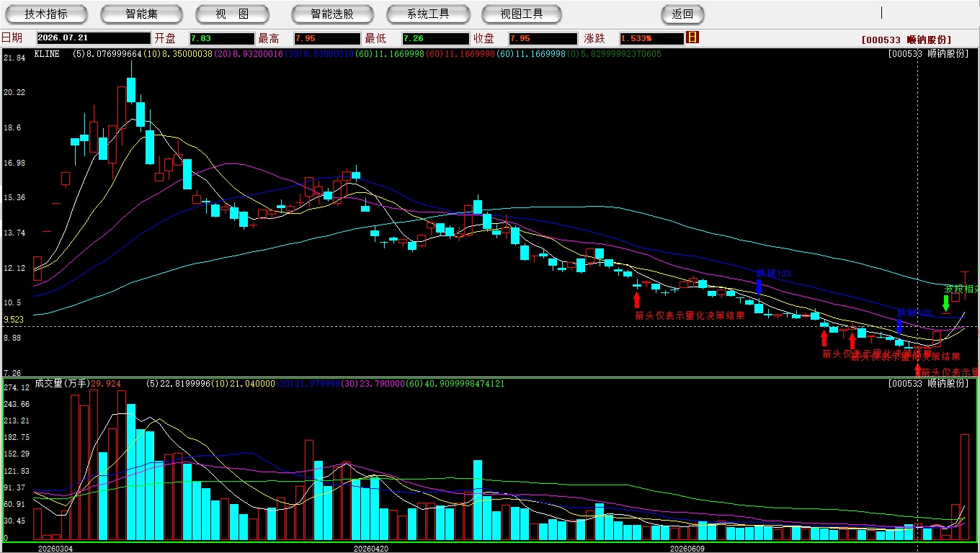980x553 pixels.
Task: Click the leftmost red quant-decision arrow
Action: 637,300
